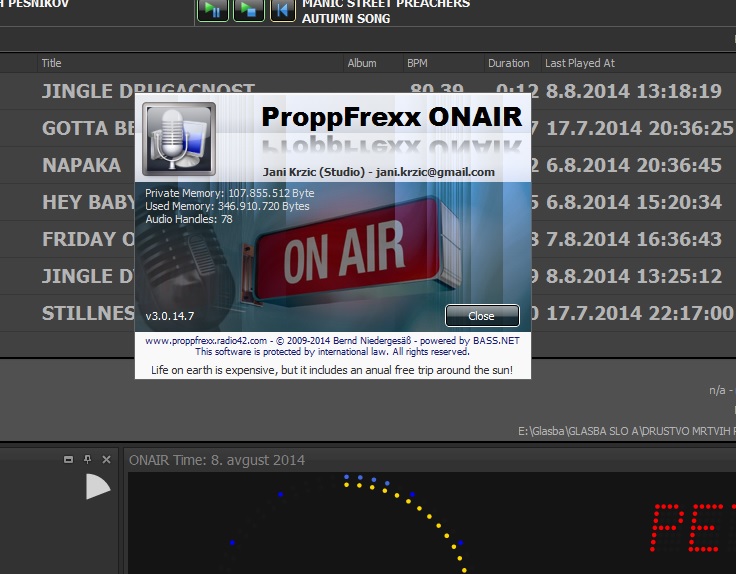This screenshot has height=574, width=736.
Task: Select the FRIDAY track row
Action: pos(88,239)
